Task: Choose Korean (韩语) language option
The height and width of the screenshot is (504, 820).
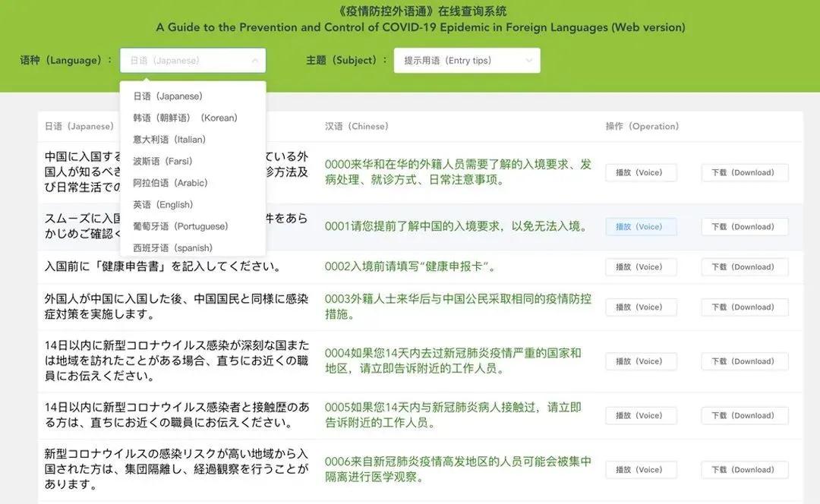Action: (x=185, y=118)
